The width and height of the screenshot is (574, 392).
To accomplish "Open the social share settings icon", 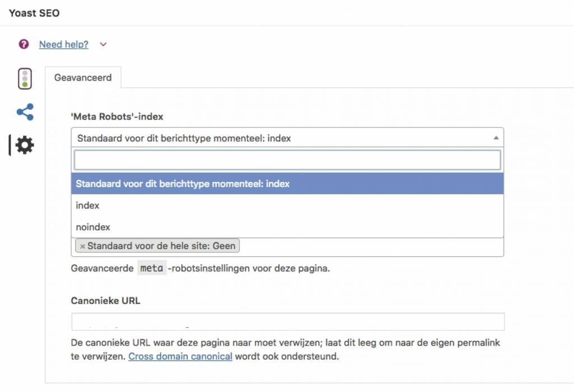I will coord(25,112).
